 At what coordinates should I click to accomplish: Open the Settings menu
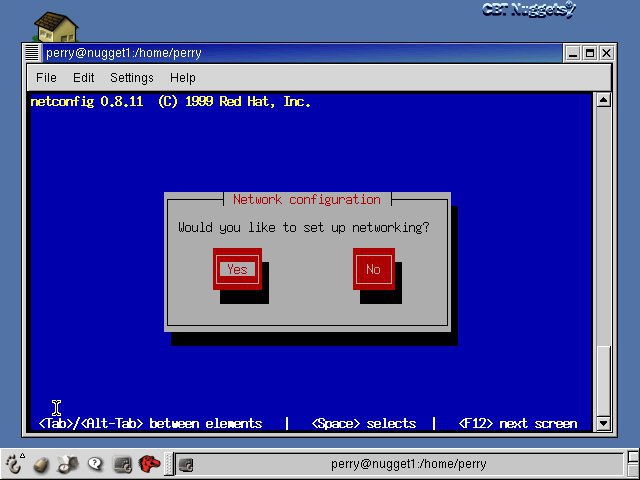[131, 78]
